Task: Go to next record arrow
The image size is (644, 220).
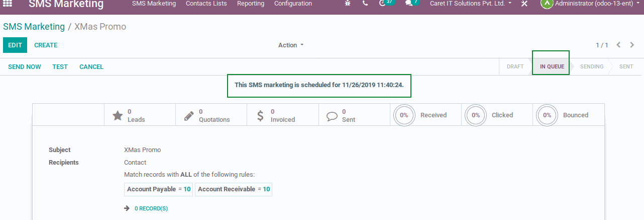Action: coord(632,45)
